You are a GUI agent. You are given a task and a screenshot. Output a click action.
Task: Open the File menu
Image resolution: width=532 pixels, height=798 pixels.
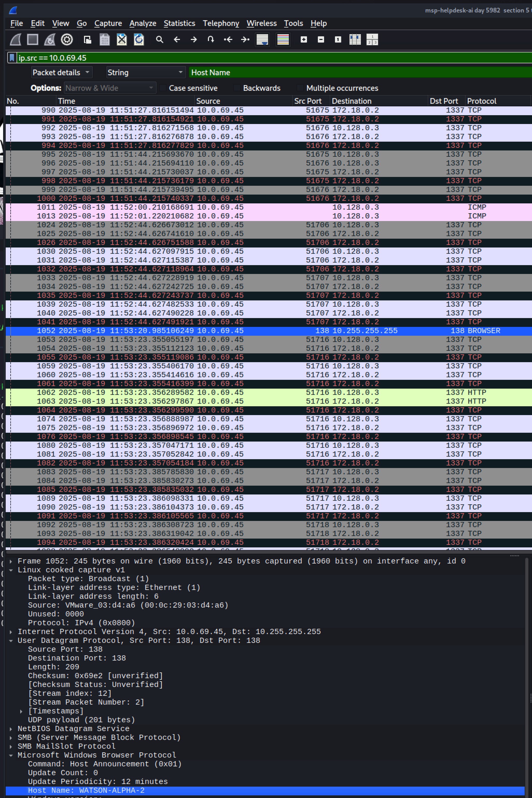click(x=17, y=23)
